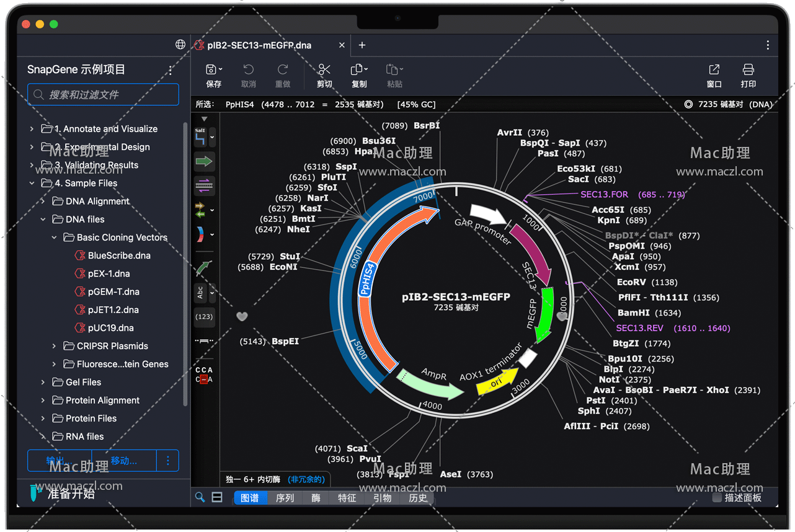Enable the 描述面板 checkbox

pos(717,497)
